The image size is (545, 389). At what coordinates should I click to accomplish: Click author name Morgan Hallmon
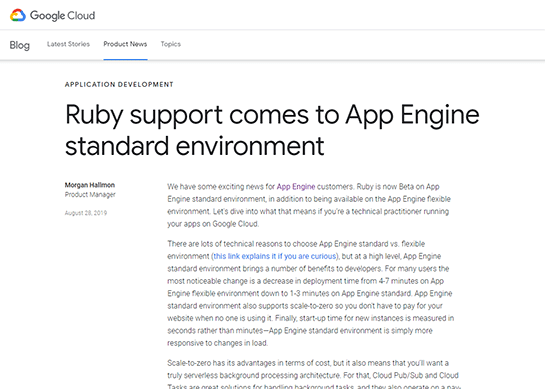90,185
